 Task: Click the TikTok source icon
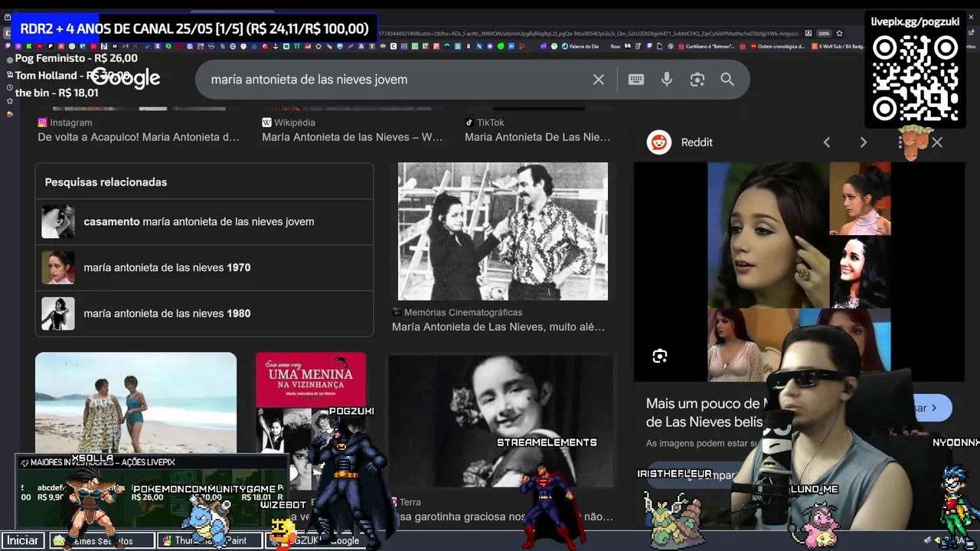coord(469,122)
